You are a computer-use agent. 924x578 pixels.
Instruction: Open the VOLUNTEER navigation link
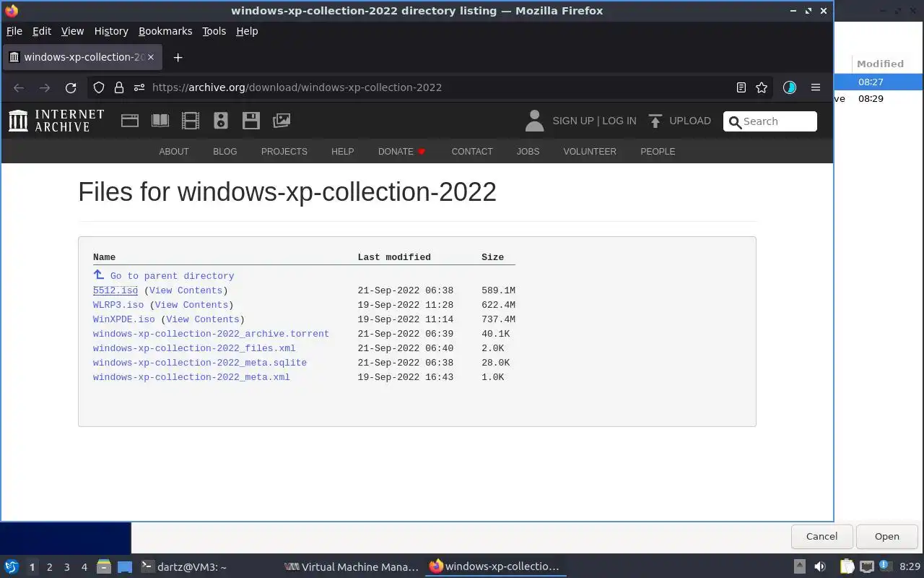tap(590, 152)
